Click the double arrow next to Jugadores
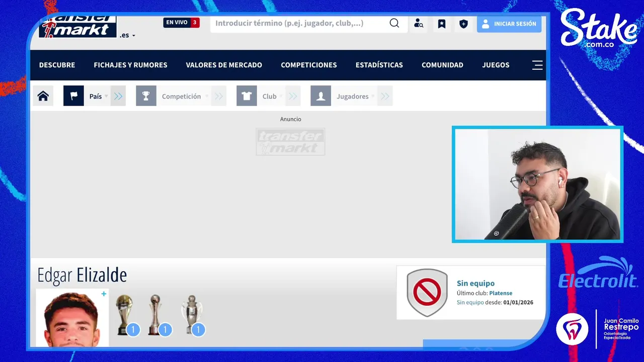The image size is (644, 362). pos(385,96)
